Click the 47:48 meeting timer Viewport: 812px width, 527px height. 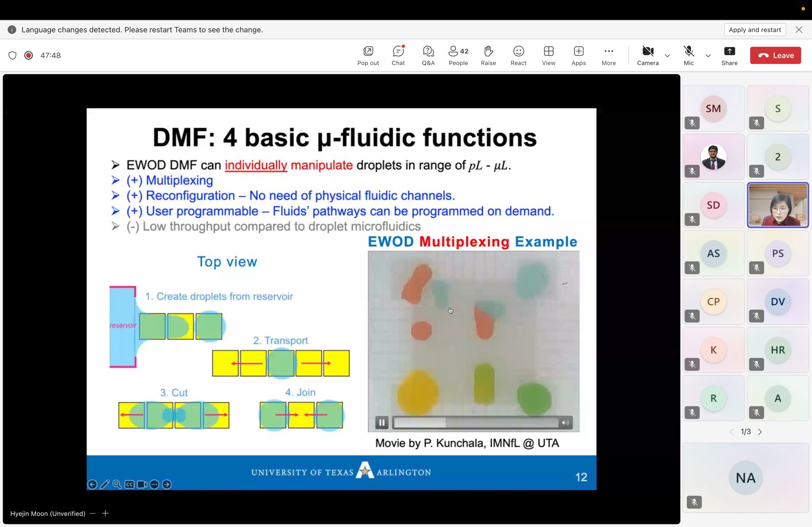(50, 55)
